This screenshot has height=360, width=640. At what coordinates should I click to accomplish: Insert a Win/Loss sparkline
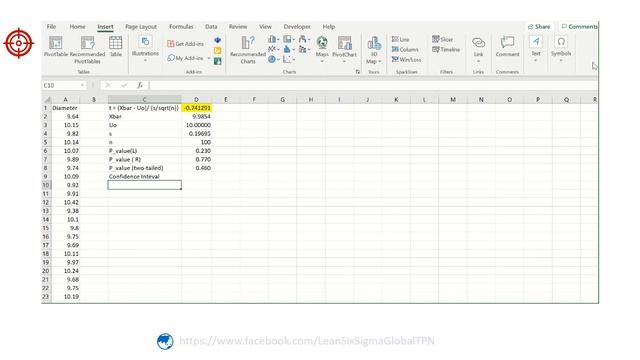(407, 60)
